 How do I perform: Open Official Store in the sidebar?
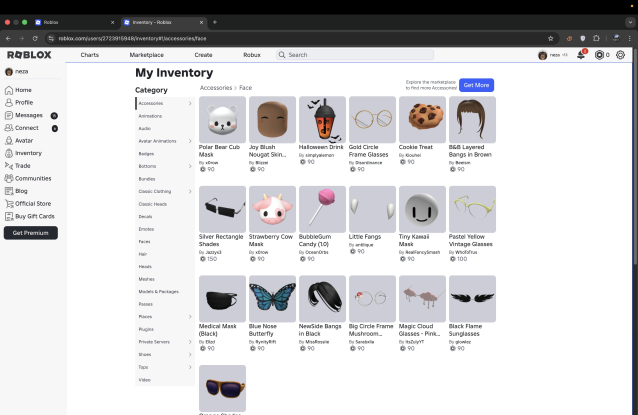point(33,203)
